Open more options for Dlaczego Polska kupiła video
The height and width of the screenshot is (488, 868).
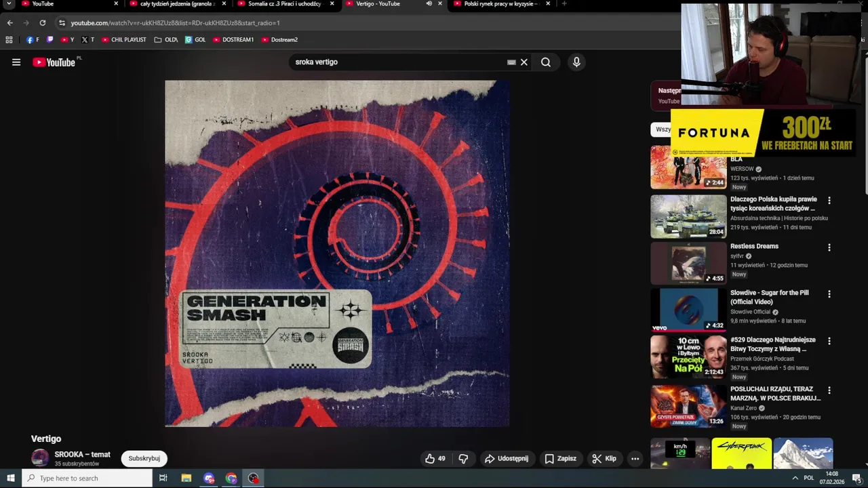point(829,201)
